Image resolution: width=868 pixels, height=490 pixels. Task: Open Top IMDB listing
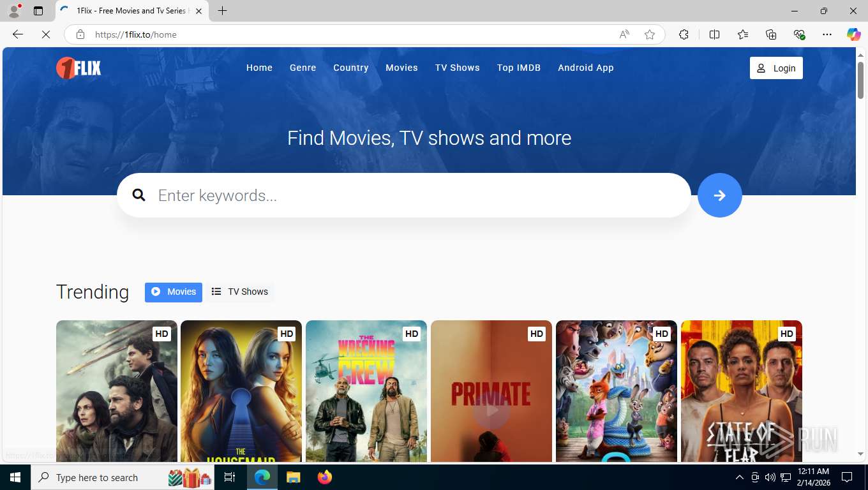(519, 68)
